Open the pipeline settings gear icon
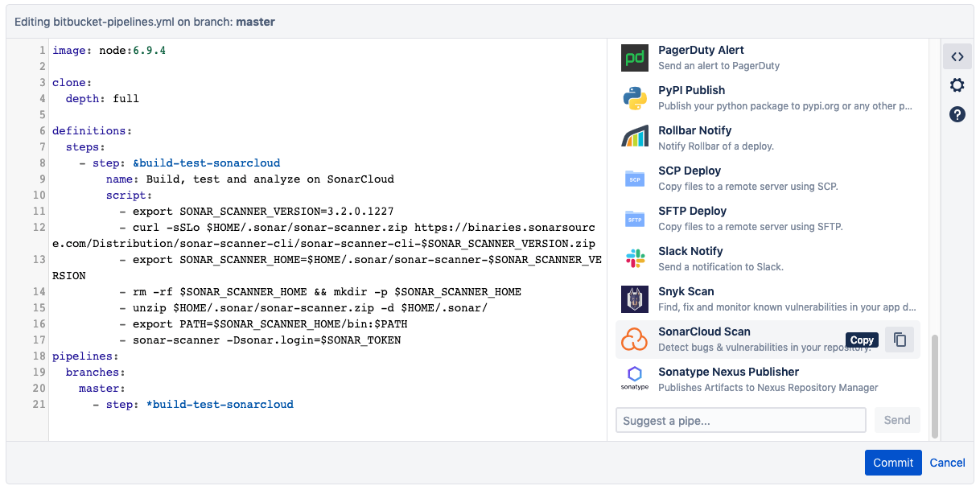Screen dimensions: 980x490 click(957, 84)
